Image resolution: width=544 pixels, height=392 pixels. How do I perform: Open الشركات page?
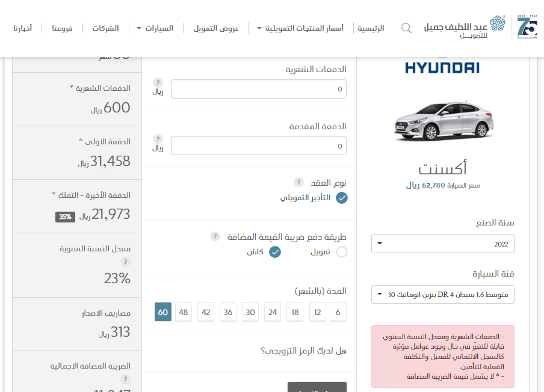105,28
